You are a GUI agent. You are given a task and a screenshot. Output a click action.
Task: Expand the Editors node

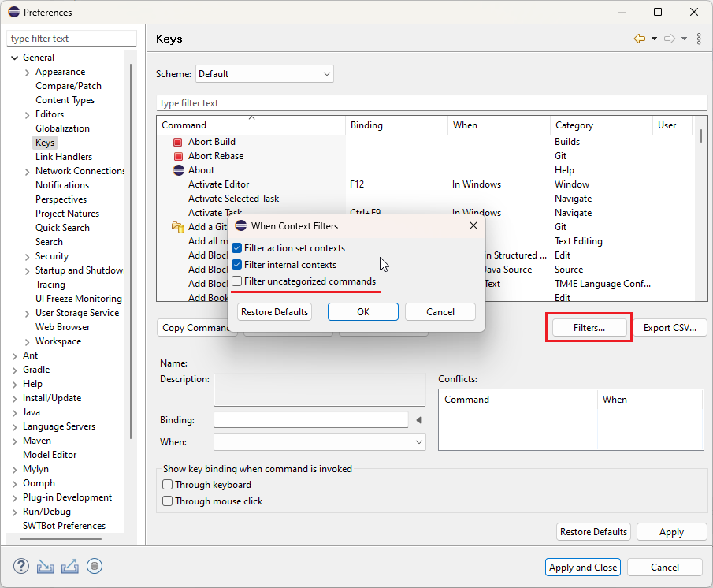tap(28, 114)
